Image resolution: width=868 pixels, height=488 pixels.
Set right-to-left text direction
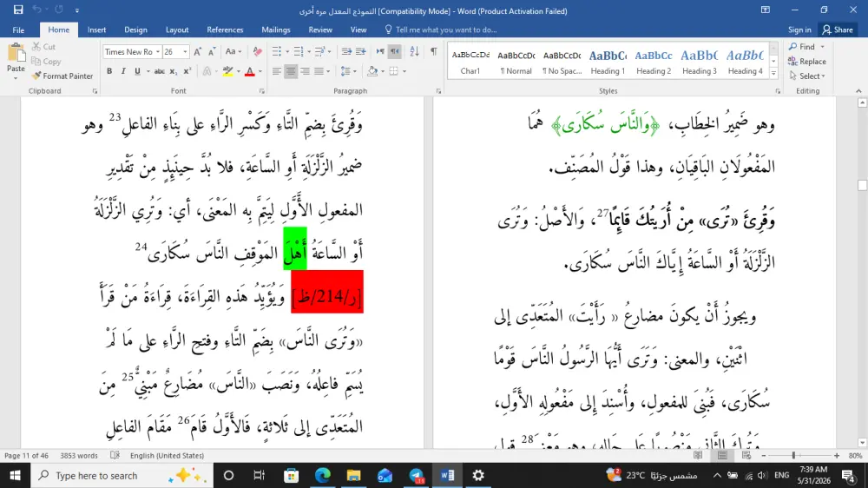pyautogui.click(x=394, y=51)
